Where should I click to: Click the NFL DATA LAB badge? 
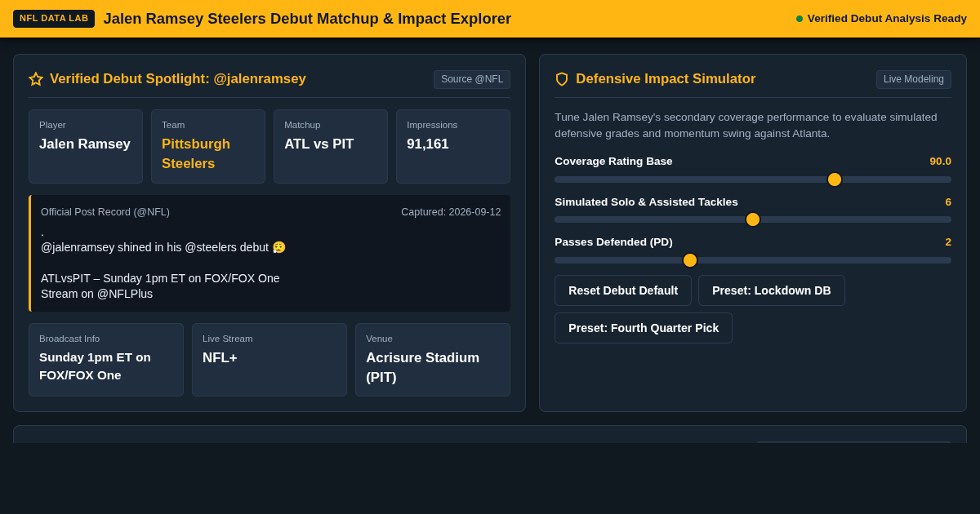(x=54, y=19)
